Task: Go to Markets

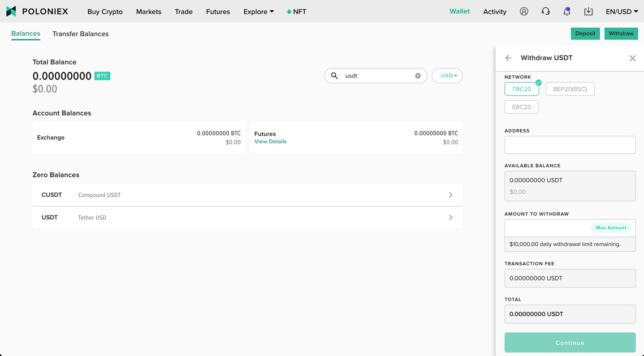Action: coord(149,12)
